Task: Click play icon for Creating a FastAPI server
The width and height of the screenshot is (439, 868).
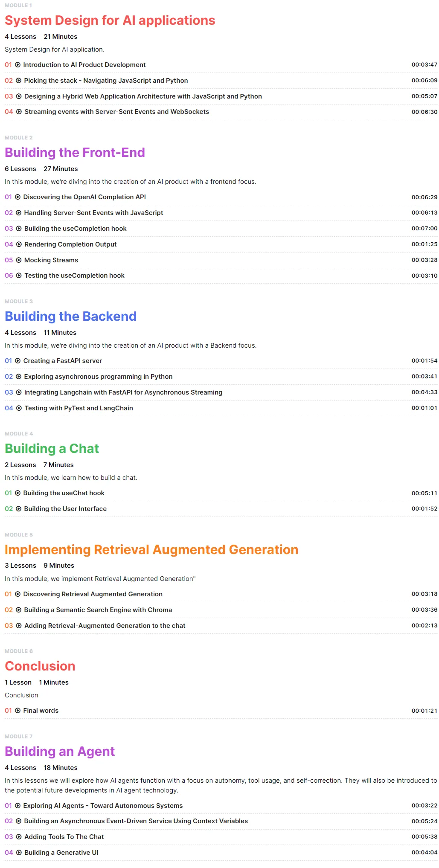Action: (17, 361)
